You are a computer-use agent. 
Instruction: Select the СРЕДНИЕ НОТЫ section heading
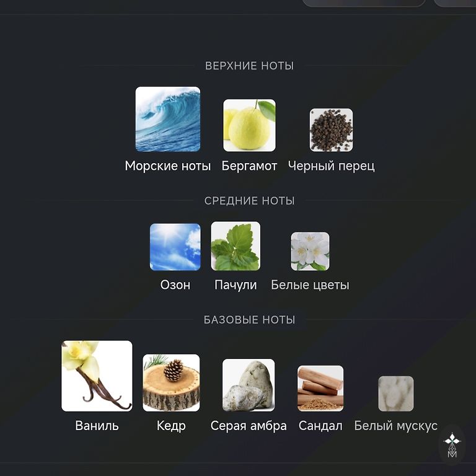tap(249, 201)
